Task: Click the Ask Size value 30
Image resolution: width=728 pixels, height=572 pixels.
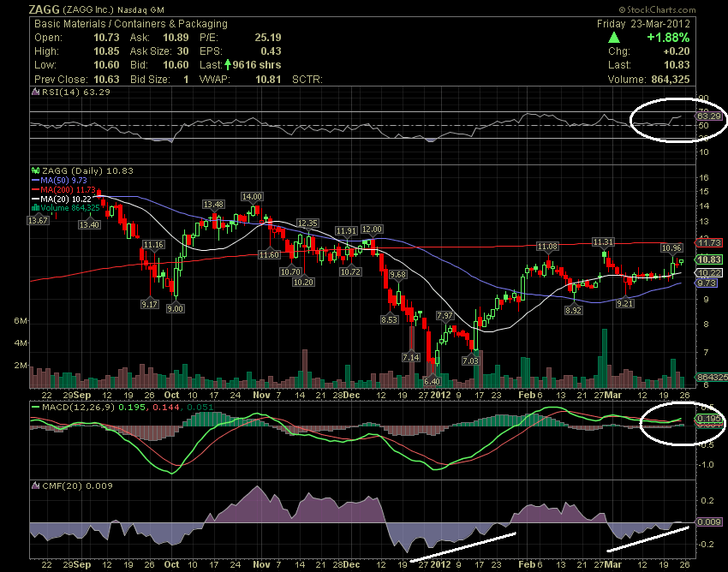Action: point(182,51)
